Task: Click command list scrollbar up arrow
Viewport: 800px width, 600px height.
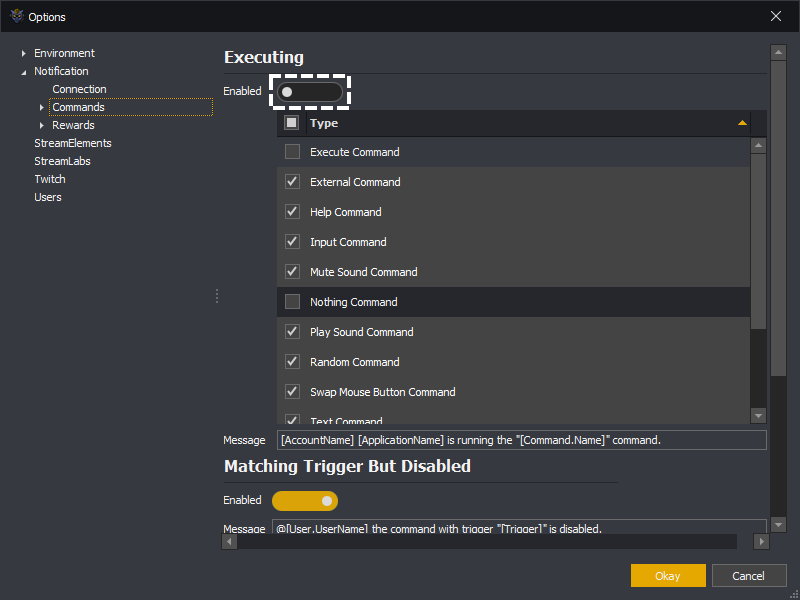Action: (758, 146)
